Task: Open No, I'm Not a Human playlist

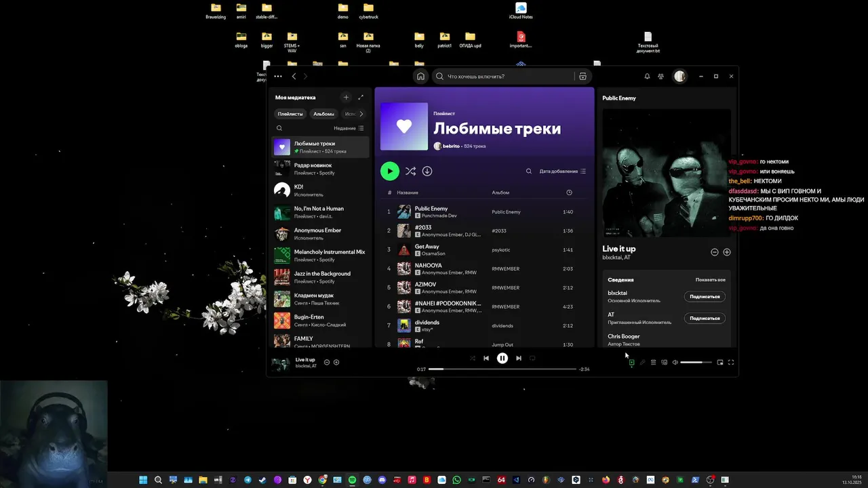Action: coord(321,212)
